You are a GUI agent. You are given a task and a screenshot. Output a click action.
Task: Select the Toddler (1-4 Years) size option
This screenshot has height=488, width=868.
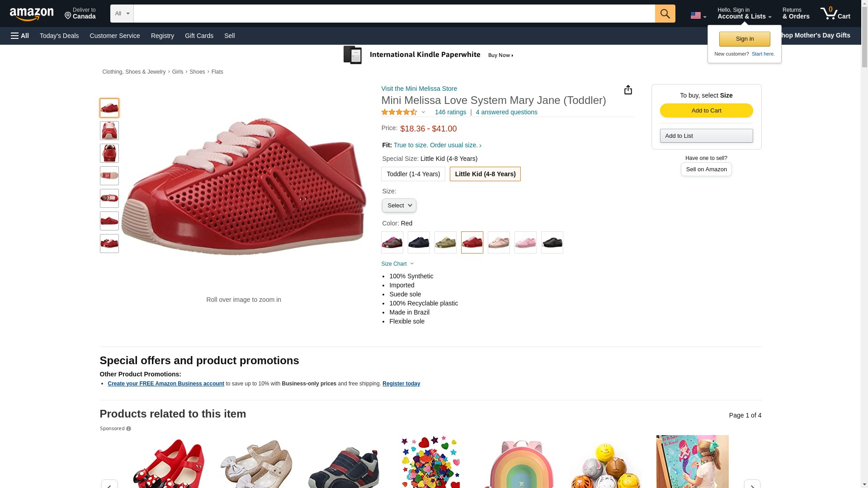(x=413, y=174)
